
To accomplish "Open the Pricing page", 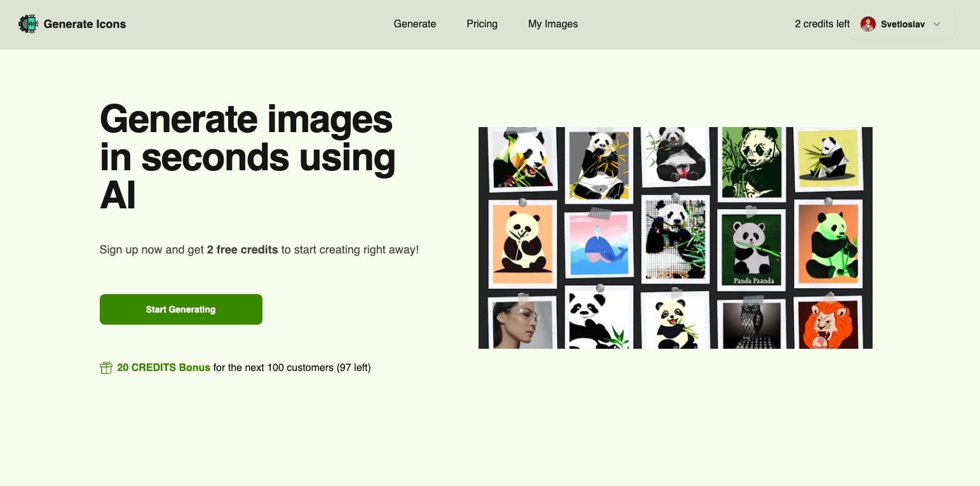I will point(482,24).
